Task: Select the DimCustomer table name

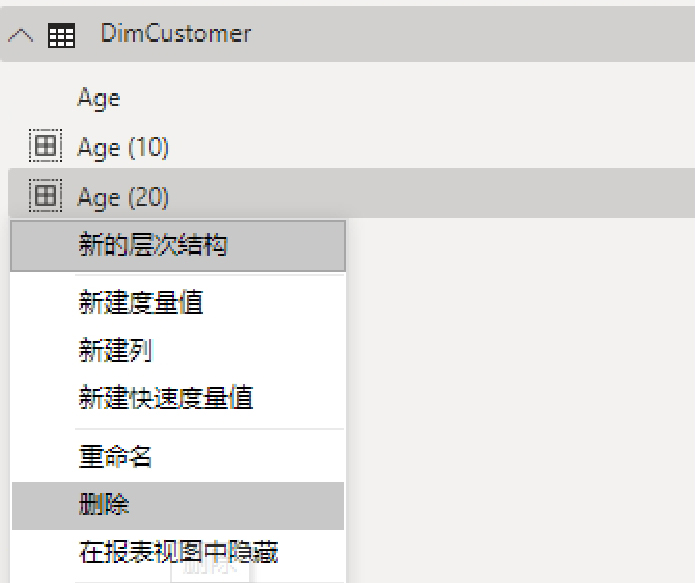Action: click(175, 34)
